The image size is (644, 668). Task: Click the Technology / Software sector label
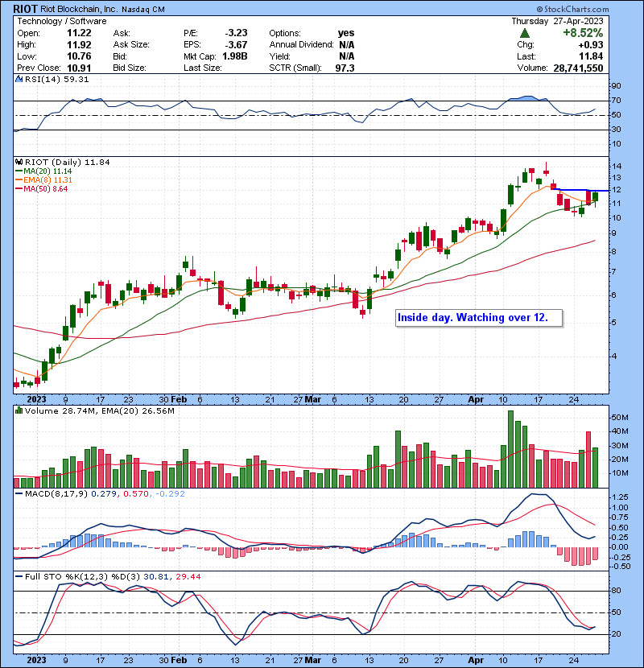coord(62,21)
